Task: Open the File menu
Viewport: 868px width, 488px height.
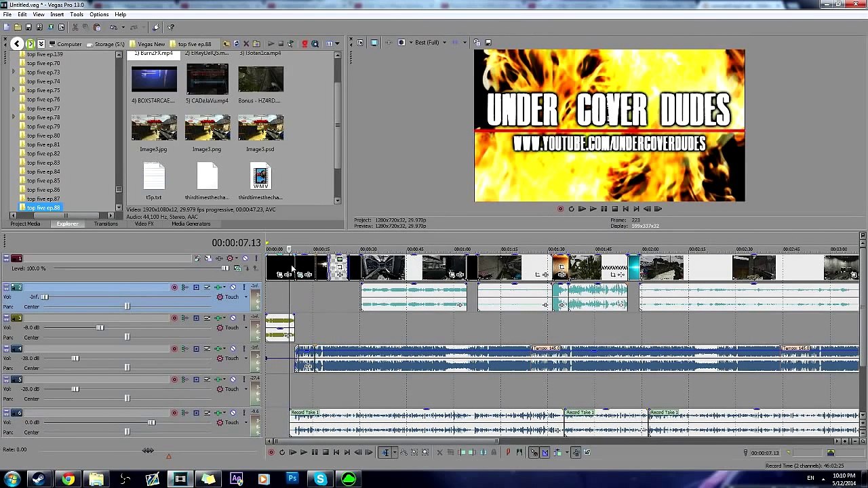Action: 7,14
